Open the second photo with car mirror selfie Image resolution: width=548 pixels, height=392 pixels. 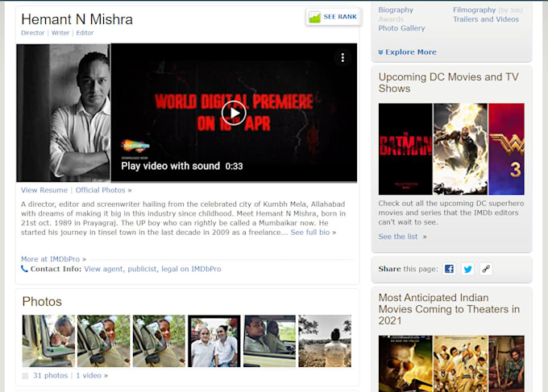104,341
